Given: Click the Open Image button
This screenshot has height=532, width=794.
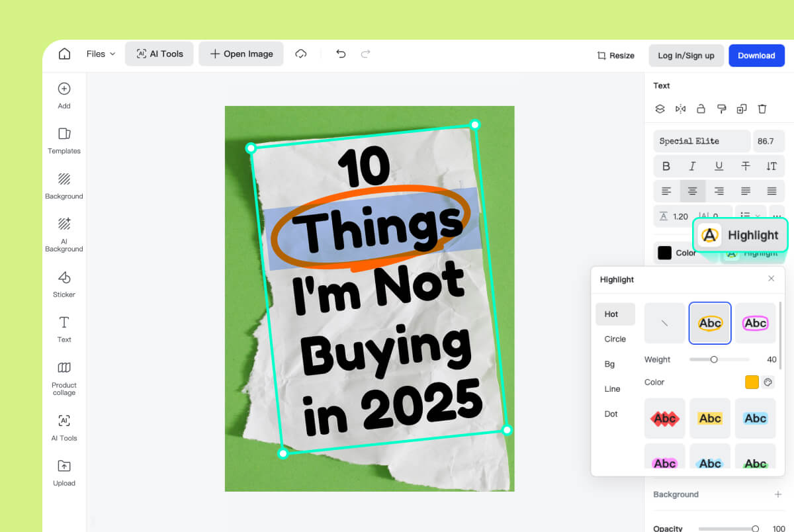Looking at the screenshot, I should coord(241,54).
